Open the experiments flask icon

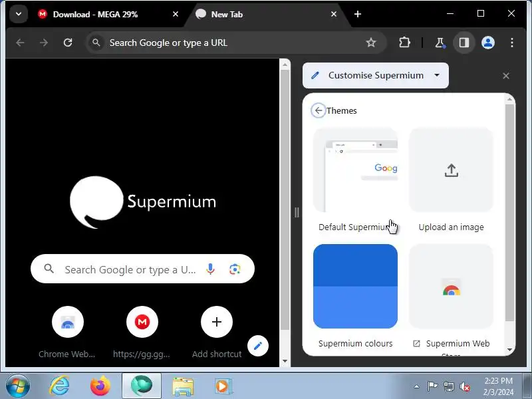(440, 43)
